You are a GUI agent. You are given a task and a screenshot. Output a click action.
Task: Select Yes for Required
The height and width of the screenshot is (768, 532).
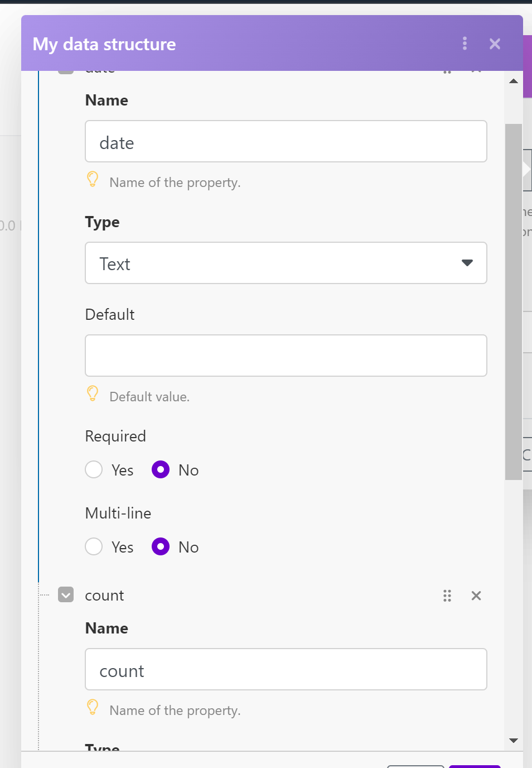94,469
